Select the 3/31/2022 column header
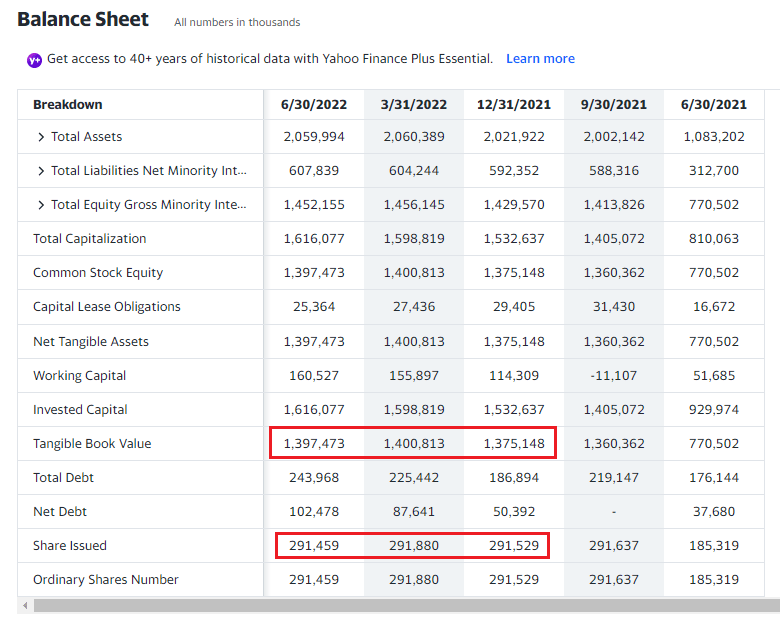 click(414, 105)
